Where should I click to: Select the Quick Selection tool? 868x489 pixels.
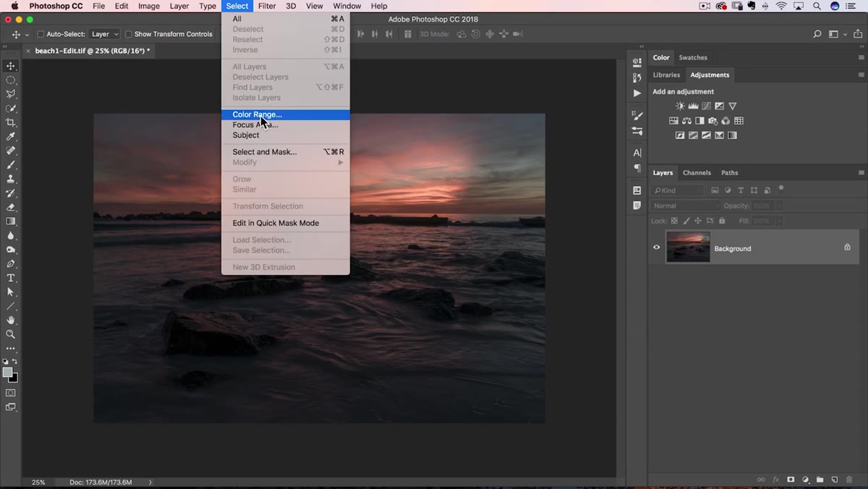pos(11,109)
